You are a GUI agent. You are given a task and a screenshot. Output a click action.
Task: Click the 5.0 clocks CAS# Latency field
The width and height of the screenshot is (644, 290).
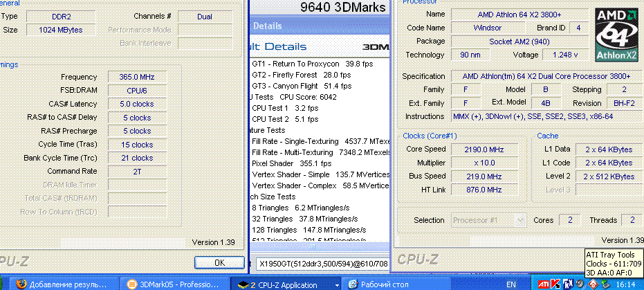click(137, 104)
